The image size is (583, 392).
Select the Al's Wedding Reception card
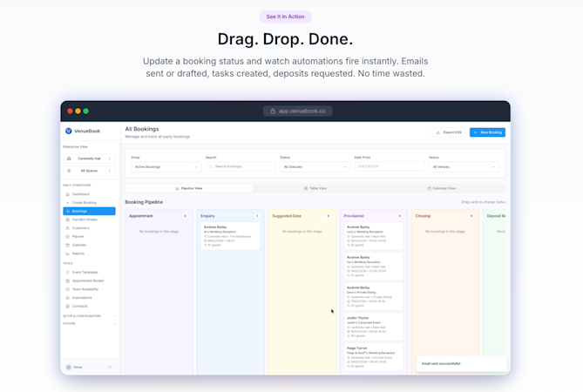pos(230,236)
